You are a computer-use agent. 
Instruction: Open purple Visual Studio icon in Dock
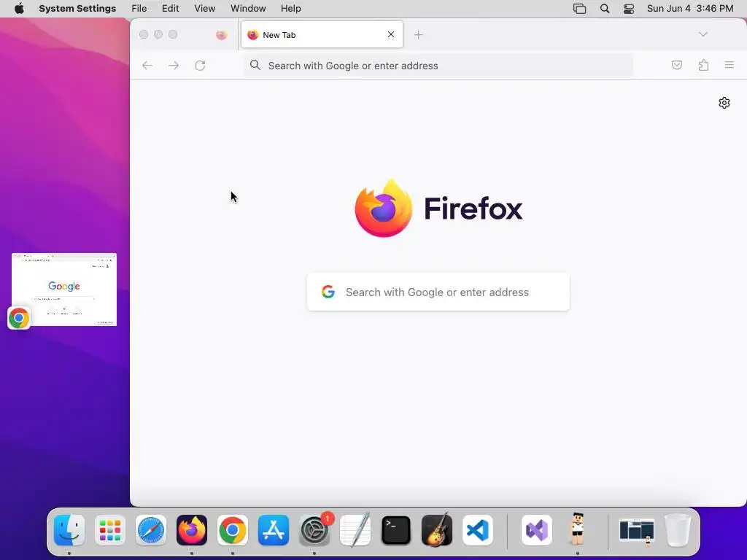[x=537, y=530]
